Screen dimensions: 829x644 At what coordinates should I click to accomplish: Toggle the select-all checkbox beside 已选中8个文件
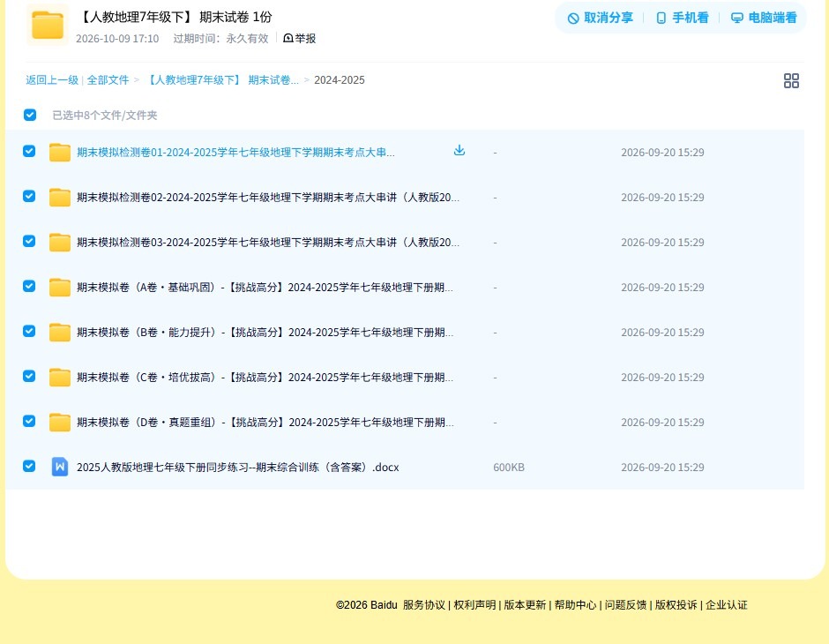30,115
